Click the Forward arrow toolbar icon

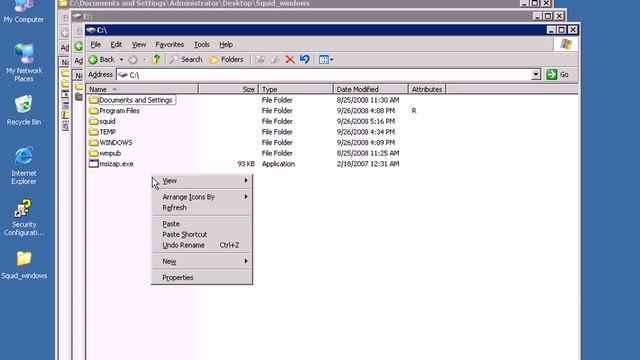[133, 60]
